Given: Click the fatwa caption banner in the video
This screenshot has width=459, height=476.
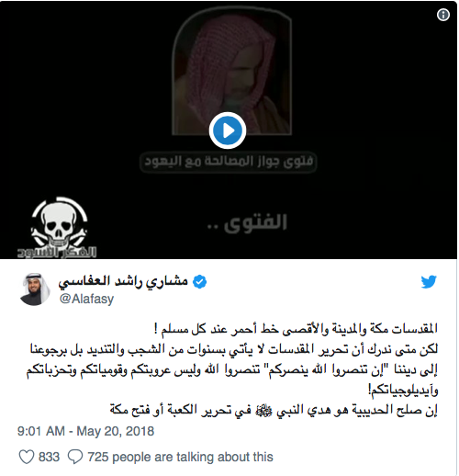Looking at the screenshot, I should click(x=229, y=162).
